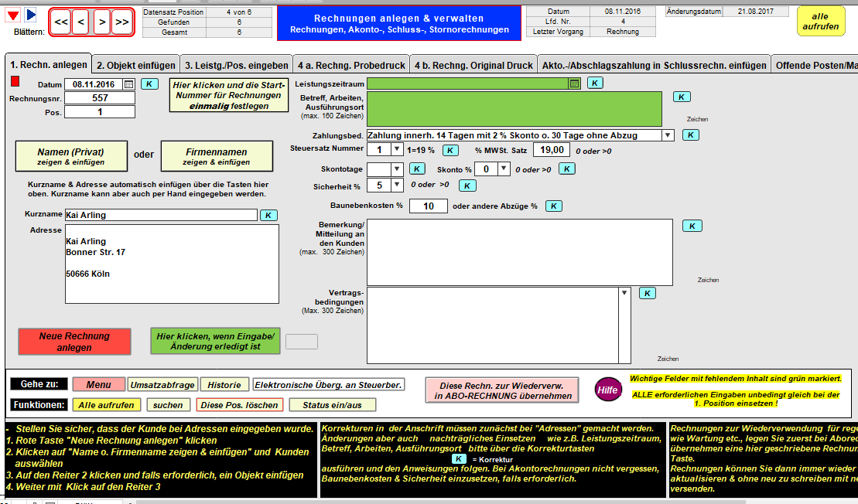Open the Offende Posten tab
This screenshot has width=858, height=504.
coord(815,66)
